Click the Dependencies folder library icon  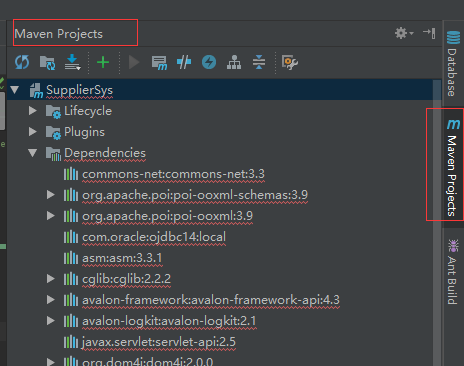(53, 154)
